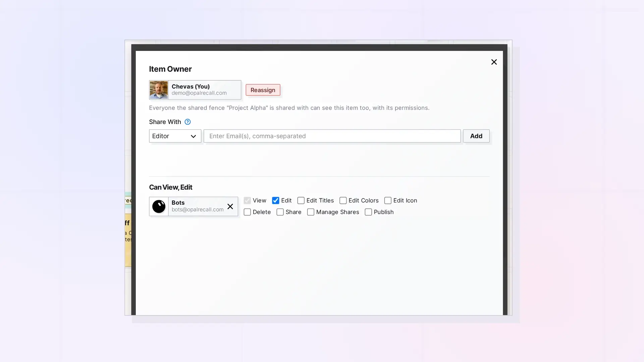This screenshot has height=362, width=644.
Task: Click the Project Alpha shared fence notice
Action: pos(289,108)
